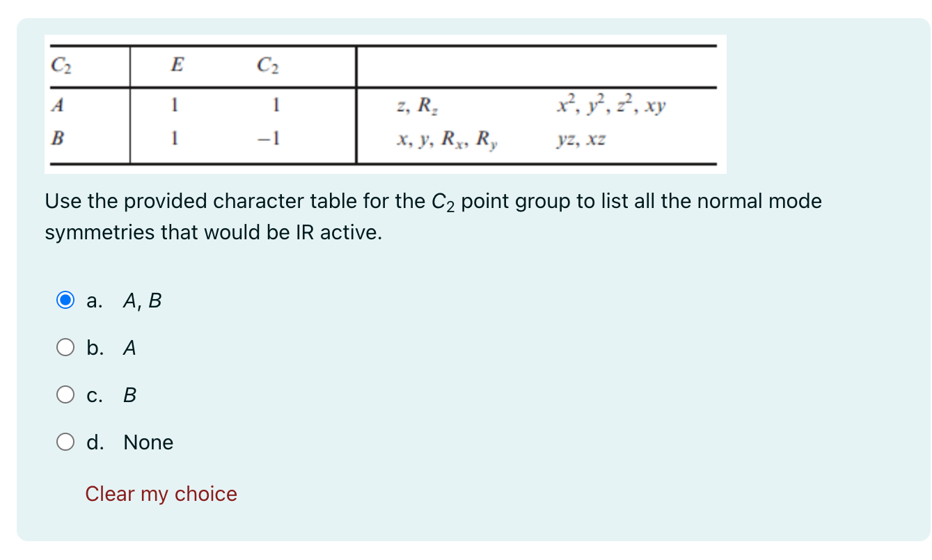Click the E column header in the table
Screen dimensions: 932x560
click(x=177, y=64)
